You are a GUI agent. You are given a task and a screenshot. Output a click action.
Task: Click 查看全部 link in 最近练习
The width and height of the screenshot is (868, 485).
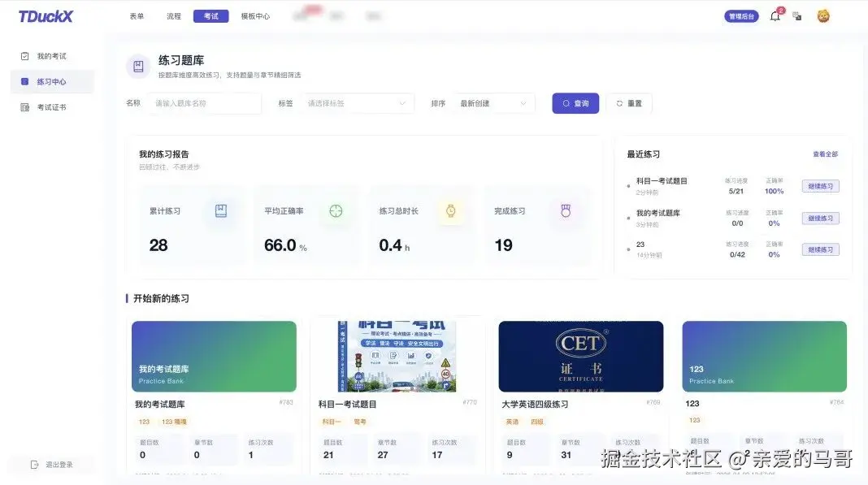(x=825, y=154)
